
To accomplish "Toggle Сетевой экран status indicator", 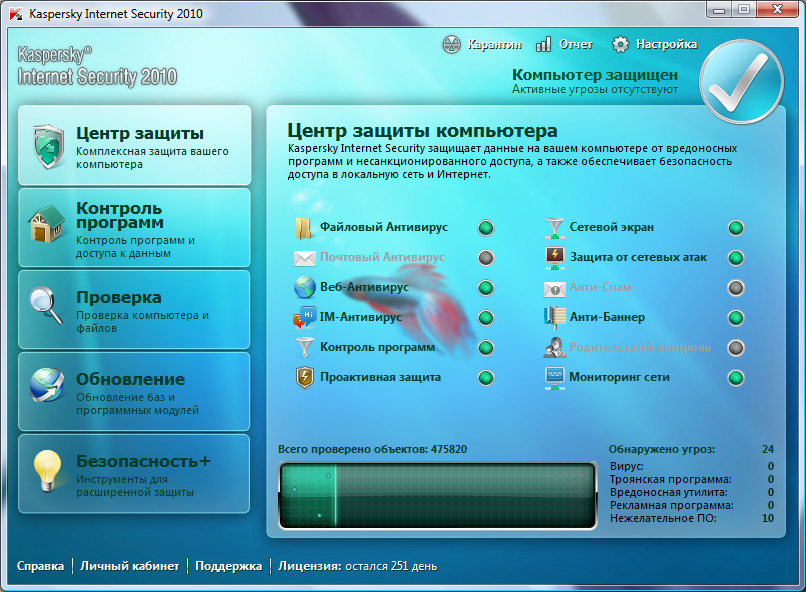I will pyautogui.click(x=736, y=228).
